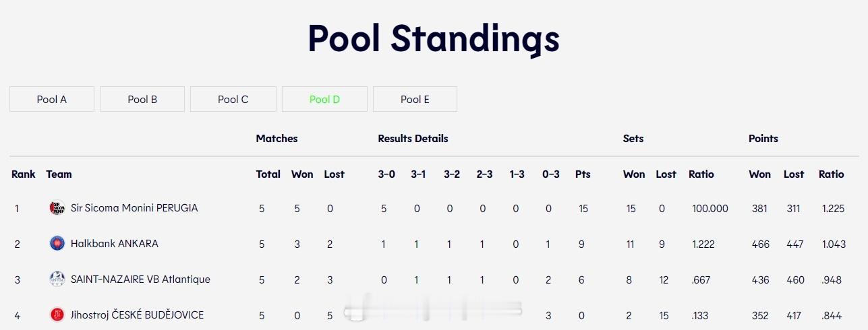Open the Jihostroj ČESKÉ BUDĚJOVICE team link
The height and width of the screenshot is (330, 868).
click(x=137, y=315)
